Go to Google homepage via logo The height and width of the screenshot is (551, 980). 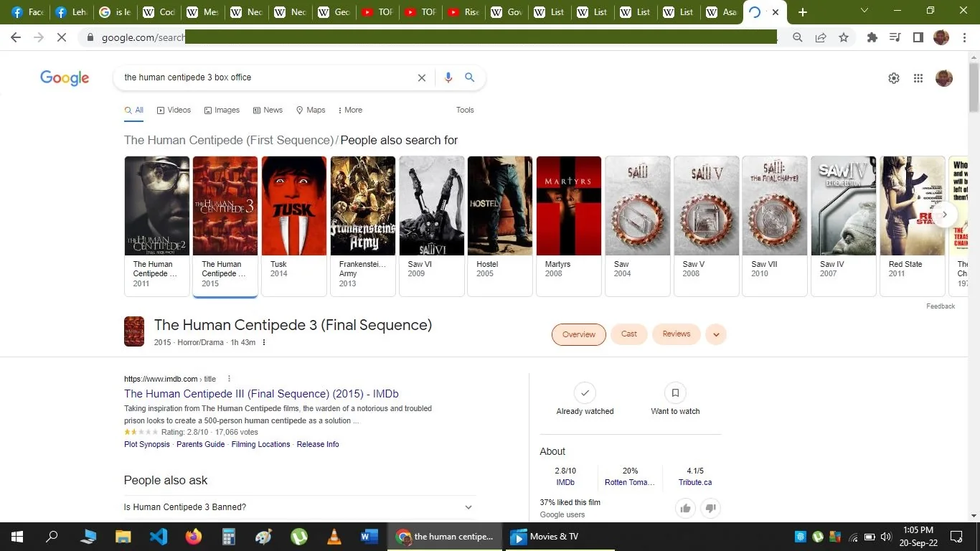(65, 78)
